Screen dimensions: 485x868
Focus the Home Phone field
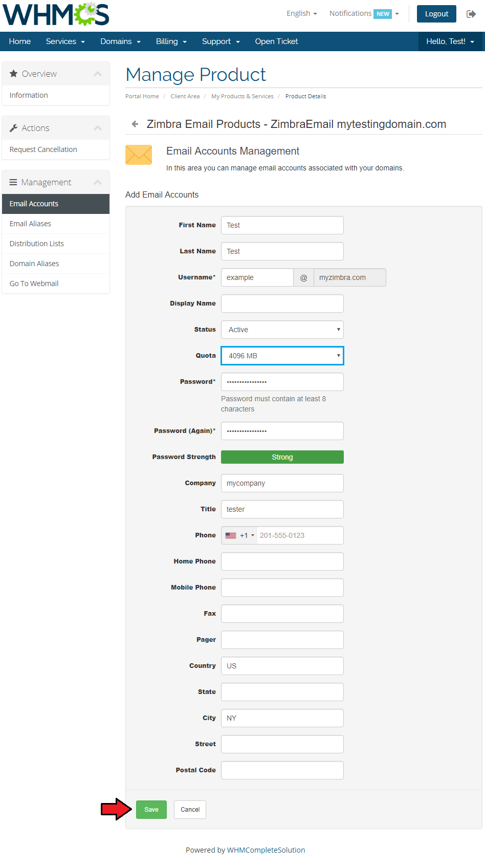tap(282, 561)
